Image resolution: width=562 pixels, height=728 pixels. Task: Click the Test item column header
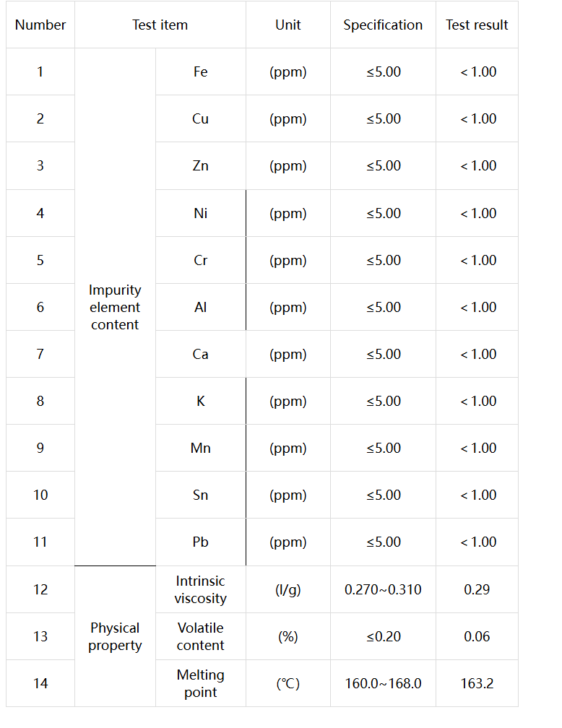pyautogui.click(x=160, y=25)
